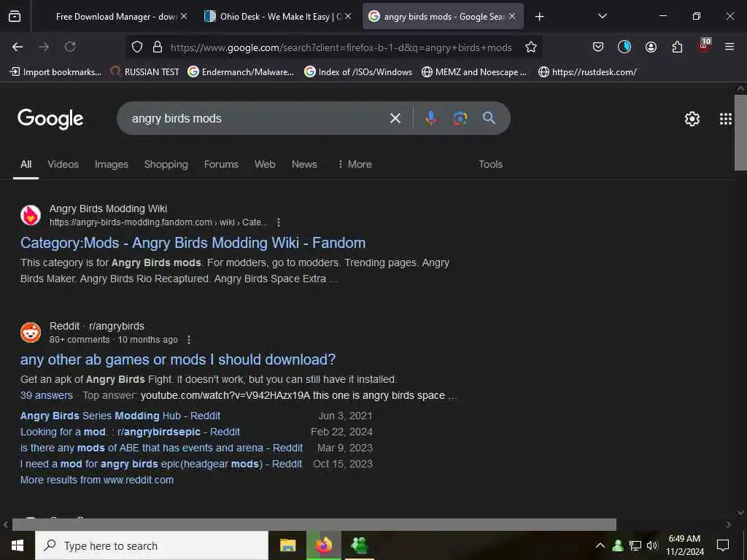Click the Reddit favicon of the result
Image resolution: width=747 pixels, height=560 pixels.
(x=31, y=332)
